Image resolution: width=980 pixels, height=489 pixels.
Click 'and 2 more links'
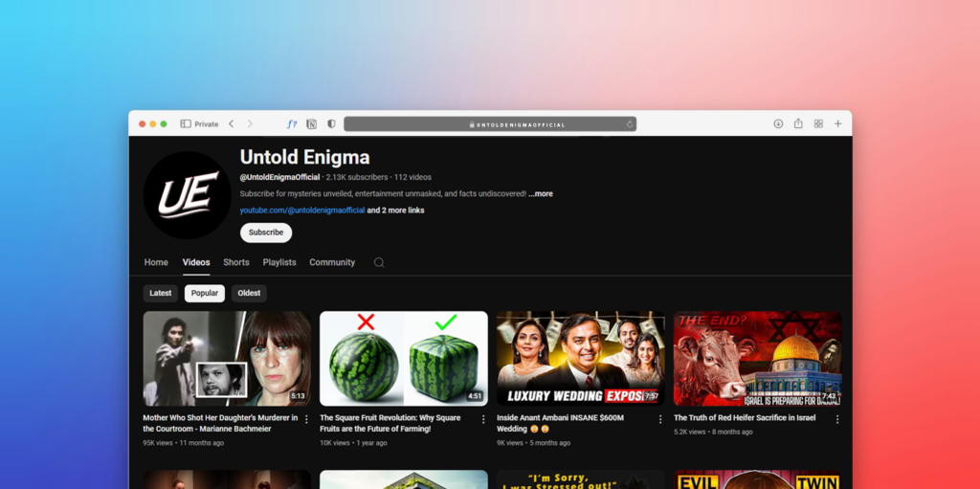[395, 211]
